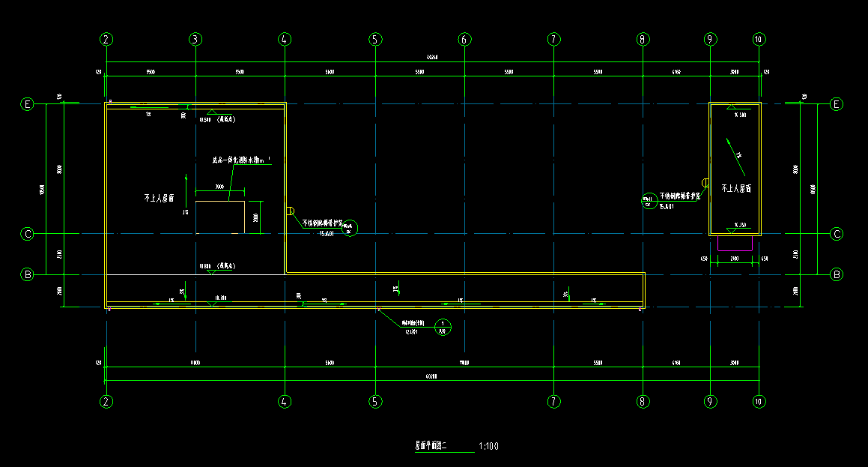Click the right roof's white room label text
The image size is (868, 467).
[736, 189]
